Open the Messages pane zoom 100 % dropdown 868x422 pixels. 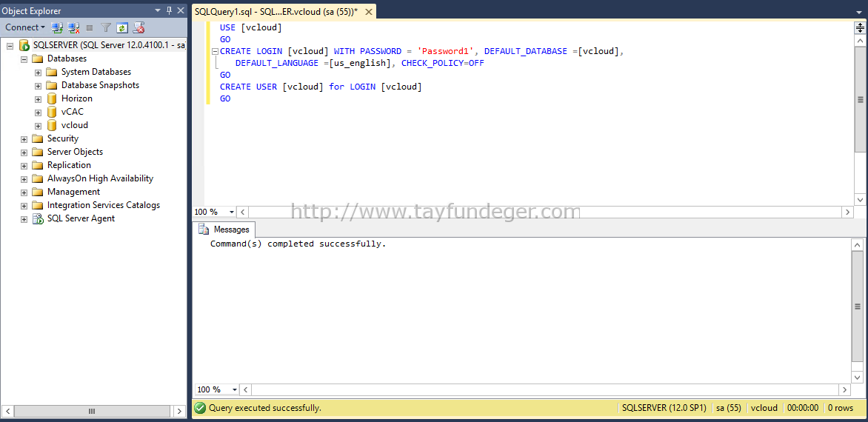[235, 389]
